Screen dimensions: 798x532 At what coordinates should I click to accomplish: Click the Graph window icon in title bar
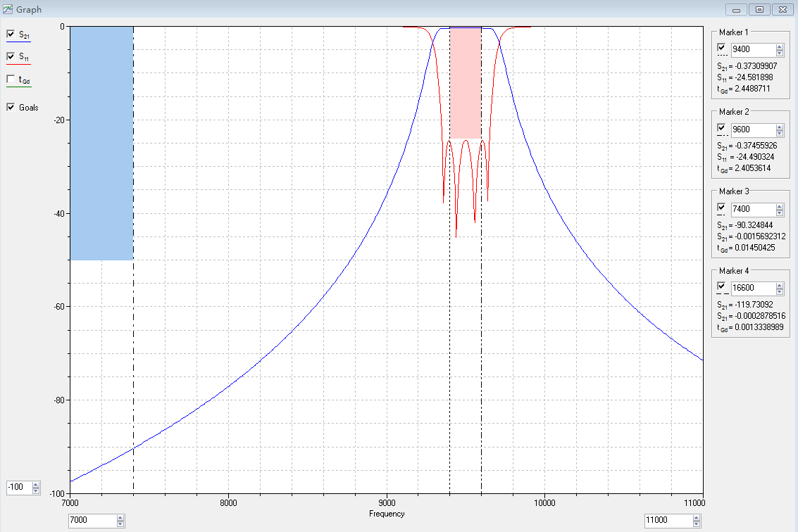click(8, 9)
